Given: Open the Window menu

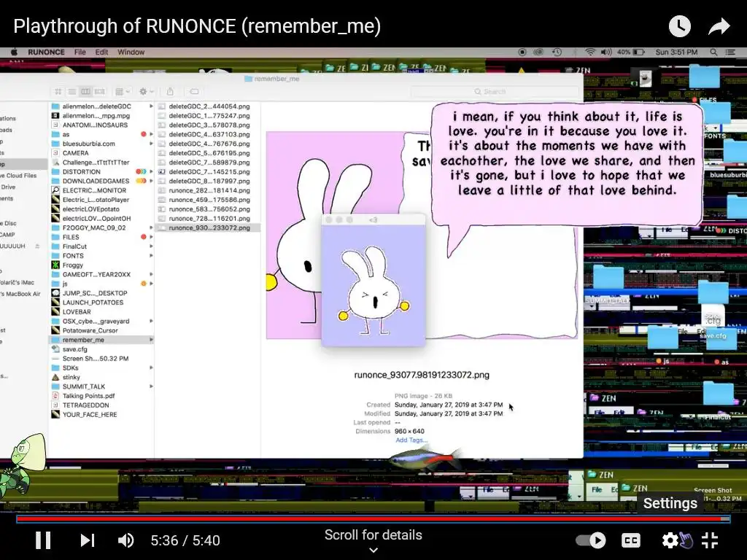Looking at the screenshot, I should (x=131, y=52).
